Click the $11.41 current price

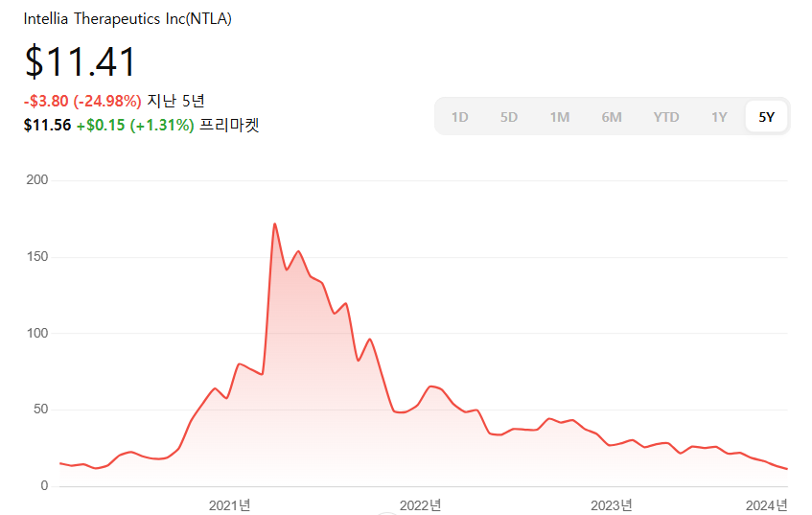point(80,61)
